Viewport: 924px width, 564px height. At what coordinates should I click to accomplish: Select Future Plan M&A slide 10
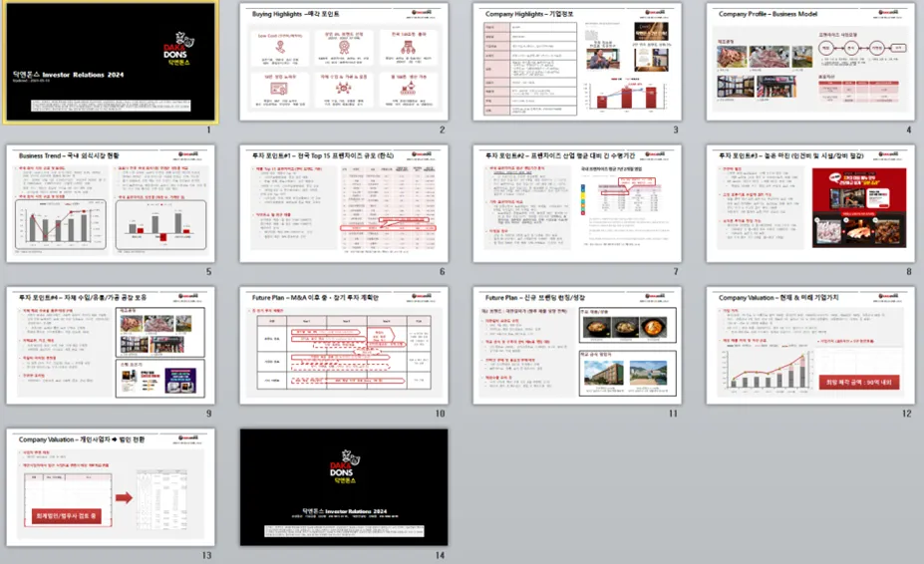[x=344, y=346]
